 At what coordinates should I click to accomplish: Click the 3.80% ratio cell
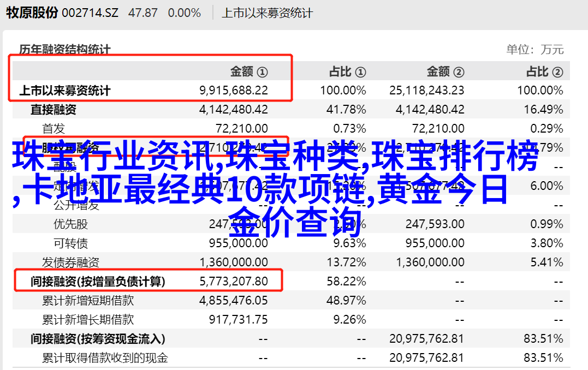[x=547, y=243]
